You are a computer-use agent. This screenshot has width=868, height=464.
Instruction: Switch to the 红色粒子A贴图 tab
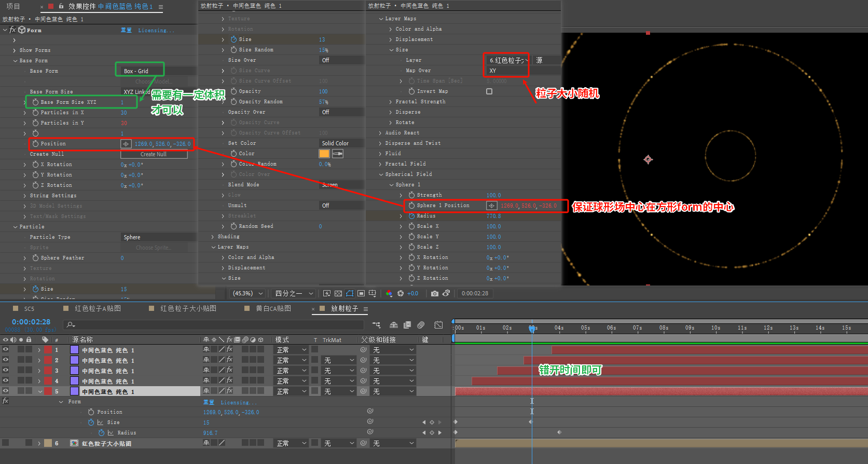[98, 308]
